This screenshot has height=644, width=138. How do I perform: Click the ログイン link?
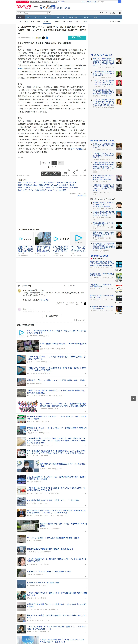[x=42, y=8]
